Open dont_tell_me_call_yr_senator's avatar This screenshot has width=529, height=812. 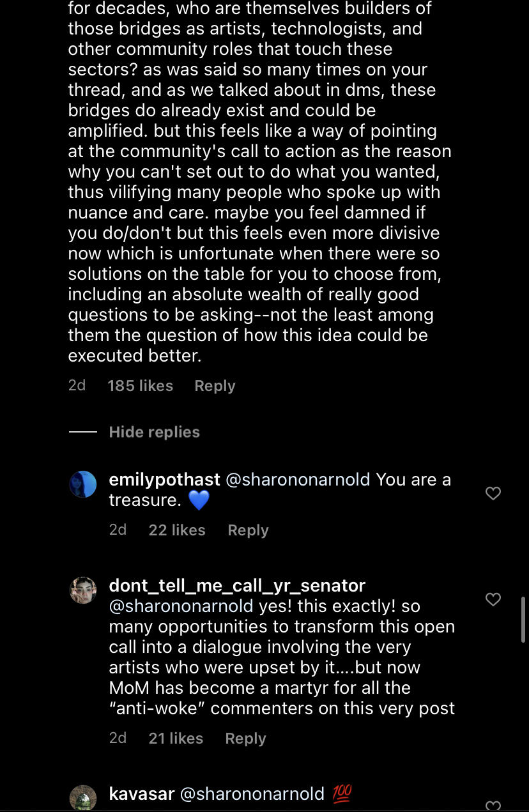tap(83, 590)
